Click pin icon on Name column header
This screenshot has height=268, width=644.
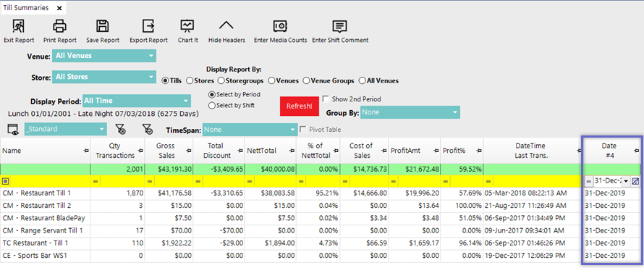87,151
